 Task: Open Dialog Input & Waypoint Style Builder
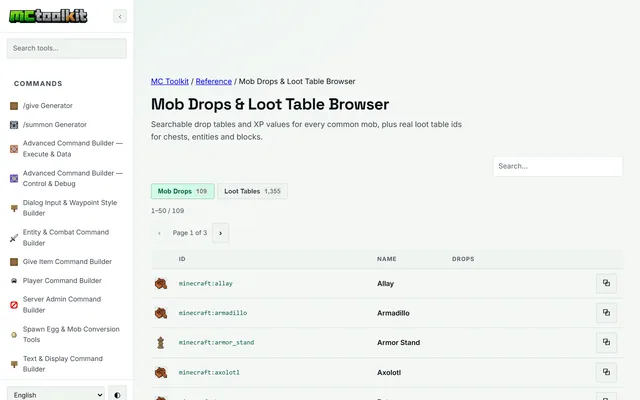click(x=70, y=208)
